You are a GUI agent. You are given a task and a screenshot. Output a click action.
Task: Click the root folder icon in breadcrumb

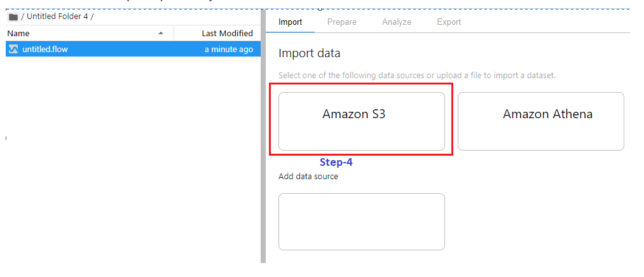point(13,17)
